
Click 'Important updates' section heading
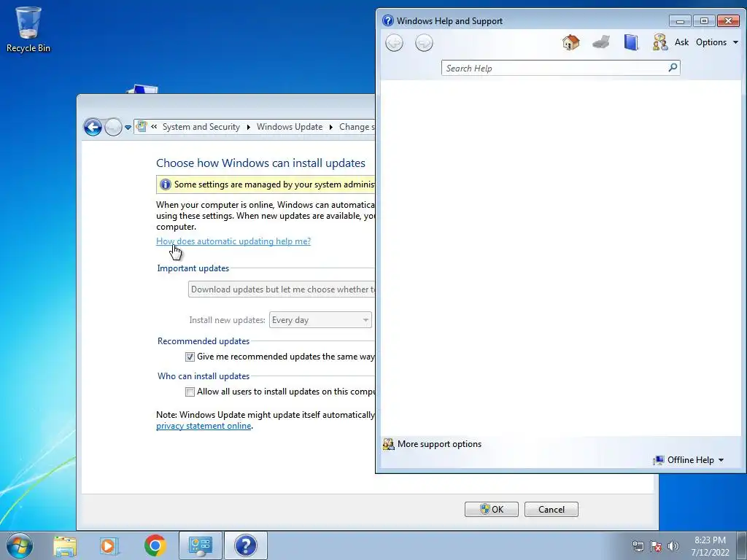click(193, 268)
